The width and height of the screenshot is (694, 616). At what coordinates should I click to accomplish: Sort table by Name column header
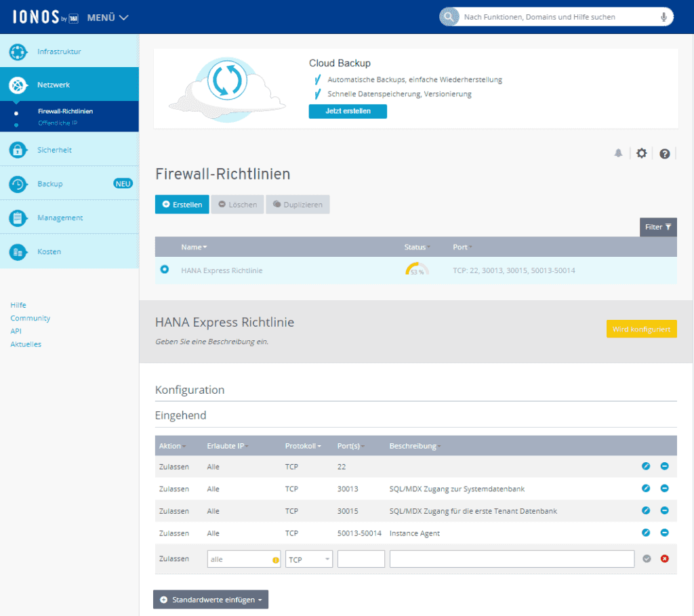tap(194, 247)
